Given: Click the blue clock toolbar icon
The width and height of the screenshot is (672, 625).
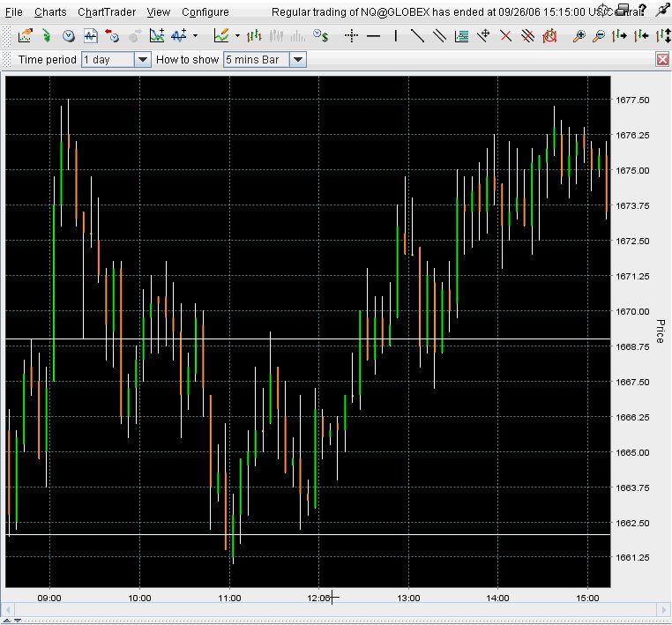Looking at the screenshot, I should [x=69, y=36].
